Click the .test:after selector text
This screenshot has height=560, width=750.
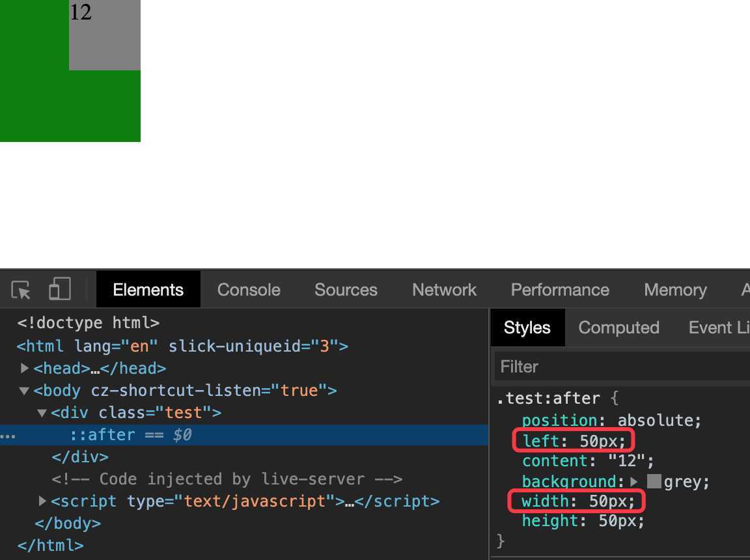click(x=548, y=399)
